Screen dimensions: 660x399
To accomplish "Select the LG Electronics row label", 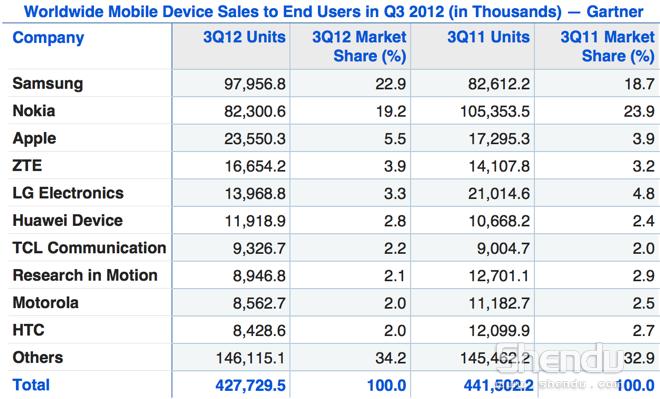I will click(68, 193).
